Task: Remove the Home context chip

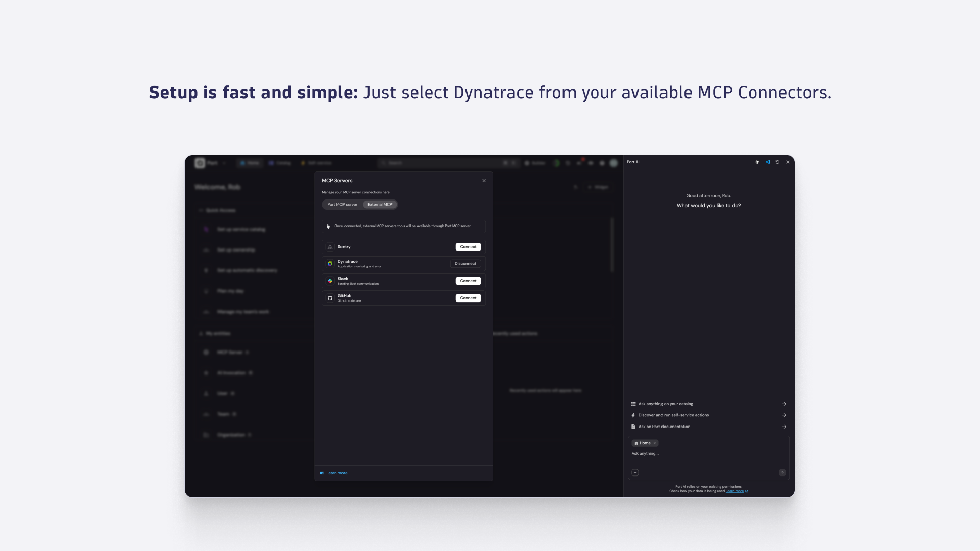Action: 655,443
